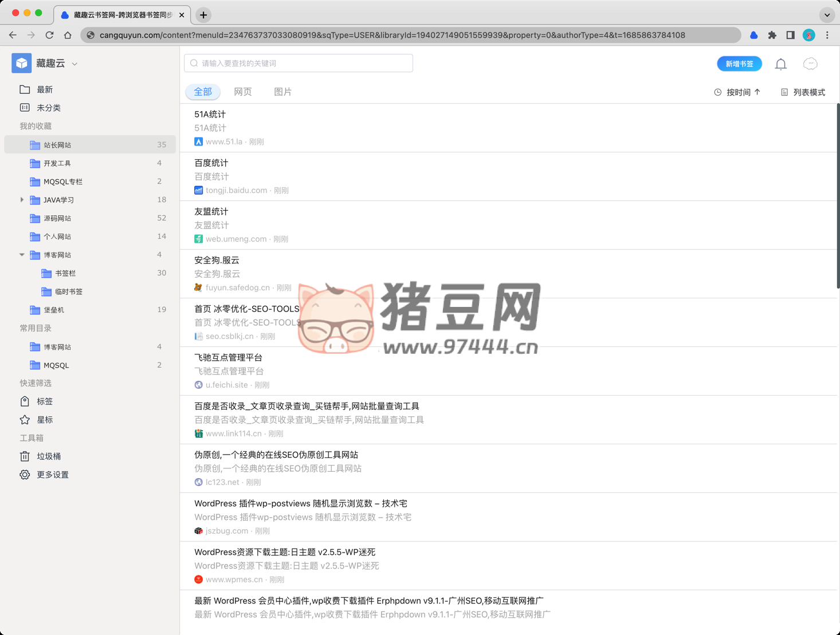Image resolution: width=840 pixels, height=635 pixels.
Task: Click the web.umeng.com favicon
Action: pos(198,239)
